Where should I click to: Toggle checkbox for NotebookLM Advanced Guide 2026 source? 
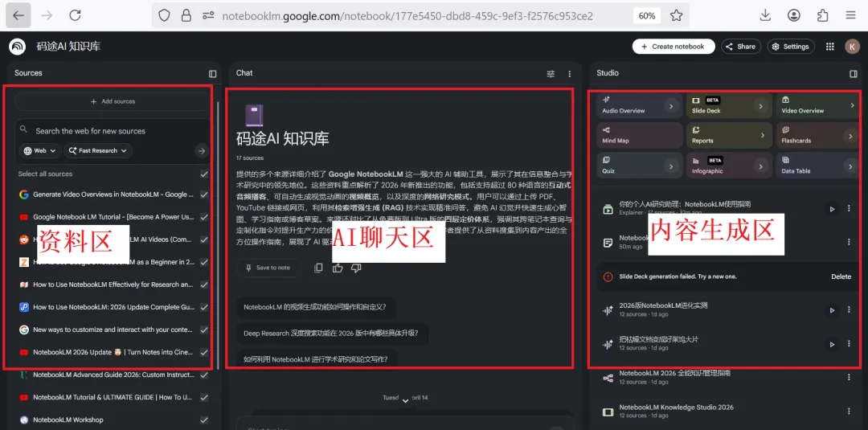[x=204, y=375]
